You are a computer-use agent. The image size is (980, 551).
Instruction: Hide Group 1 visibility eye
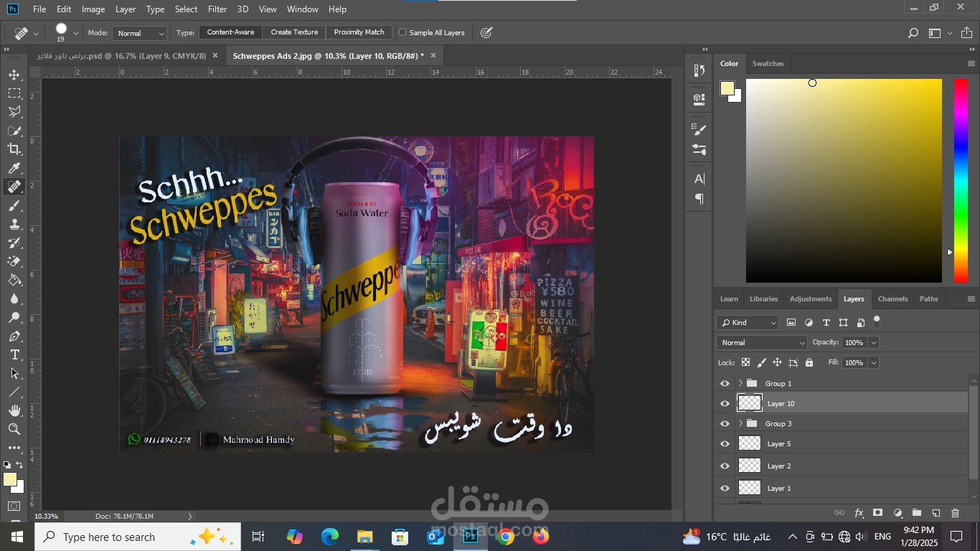tap(725, 383)
